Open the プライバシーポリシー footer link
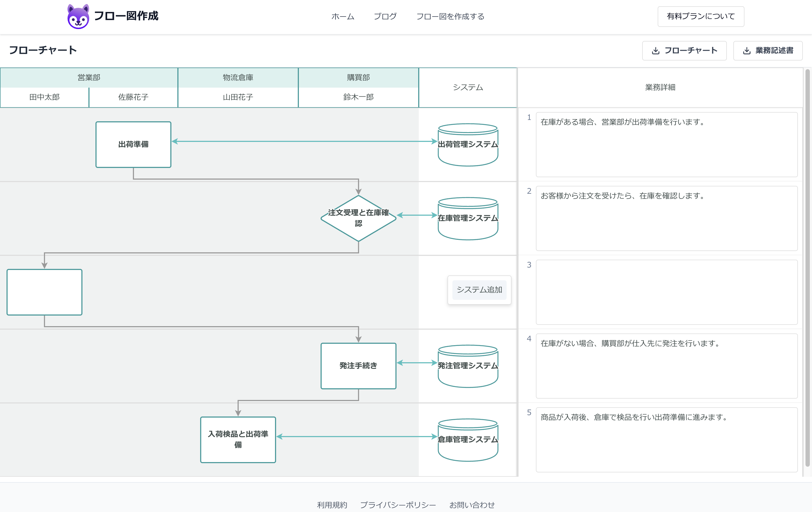Viewport: 812px width, 512px height. click(x=398, y=505)
